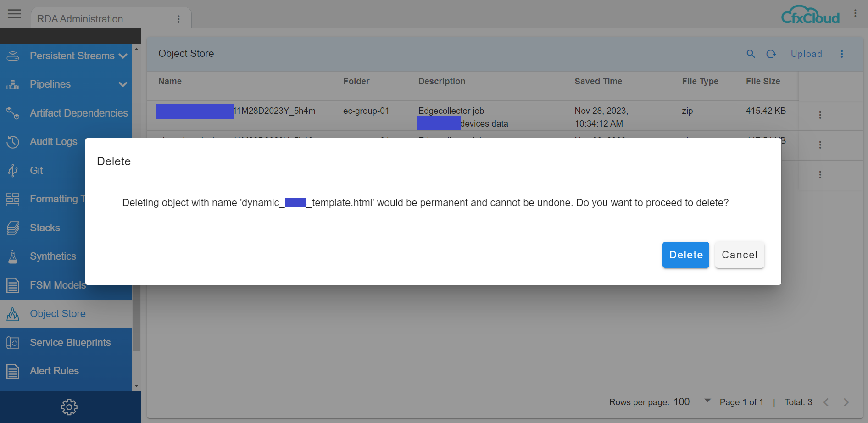Click the refresh icon in Object Store header
Viewport: 868px width, 423px height.
[771, 54]
